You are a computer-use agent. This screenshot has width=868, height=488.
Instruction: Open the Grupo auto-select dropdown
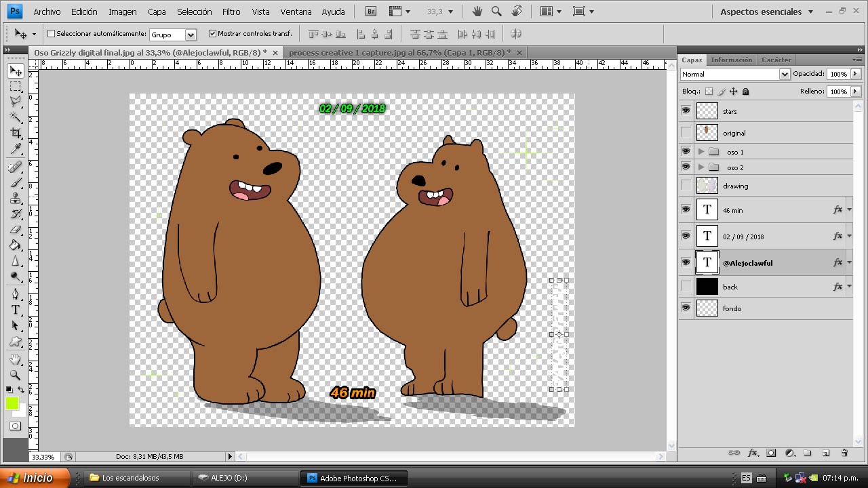point(191,35)
